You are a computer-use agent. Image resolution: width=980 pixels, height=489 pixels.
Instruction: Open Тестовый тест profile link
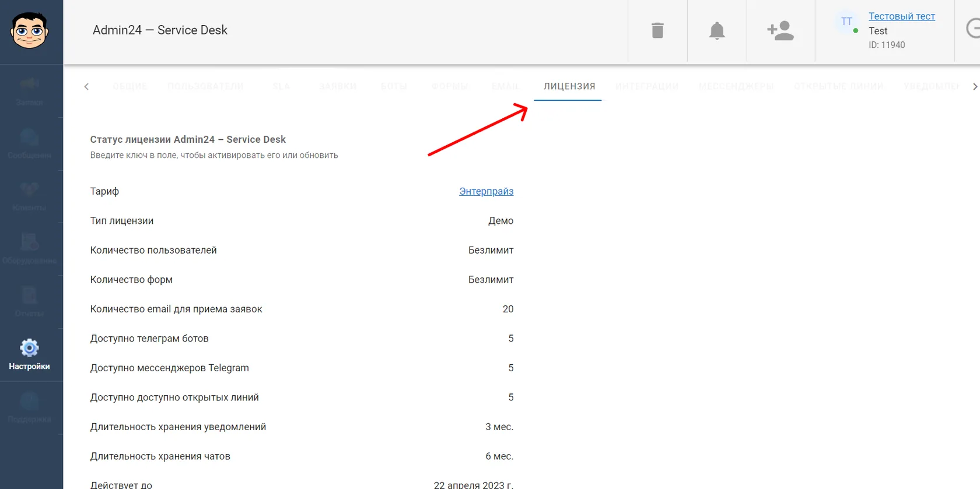[x=902, y=16]
